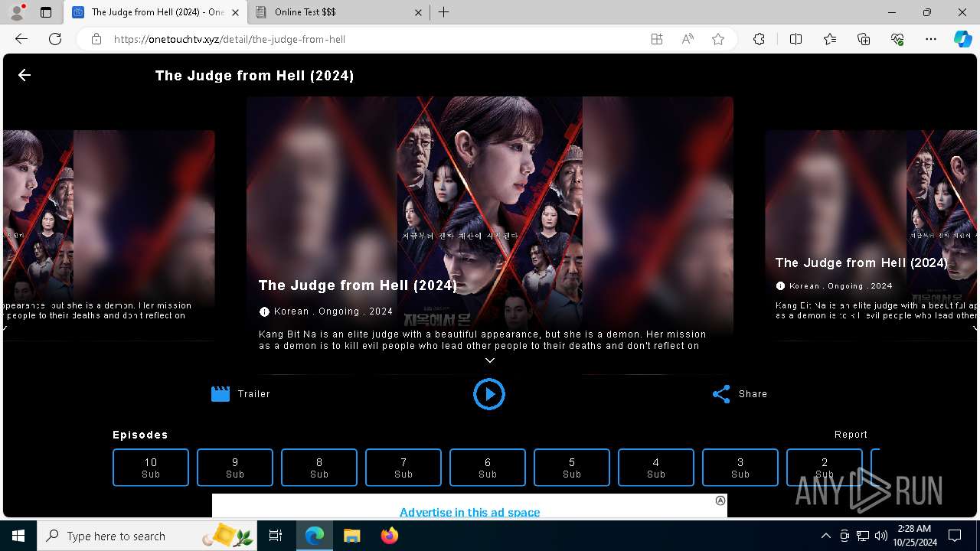Open episode 5 Sub
This screenshot has width=980, height=551.
pyautogui.click(x=572, y=468)
